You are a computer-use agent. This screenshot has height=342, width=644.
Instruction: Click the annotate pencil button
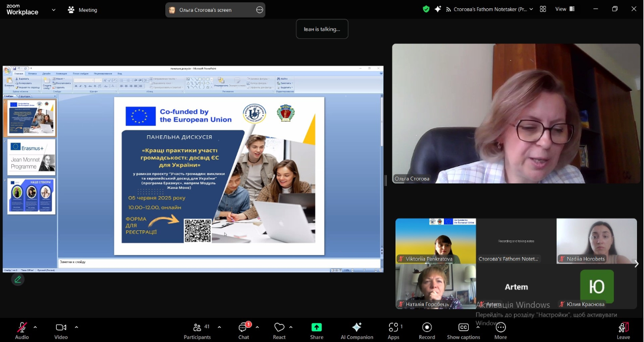18,279
